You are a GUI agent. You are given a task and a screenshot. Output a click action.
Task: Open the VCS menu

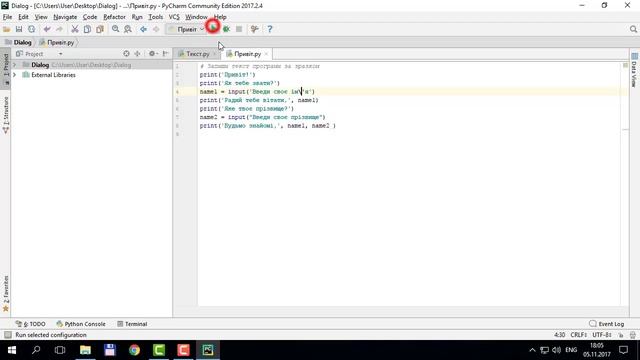click(174, 17)
